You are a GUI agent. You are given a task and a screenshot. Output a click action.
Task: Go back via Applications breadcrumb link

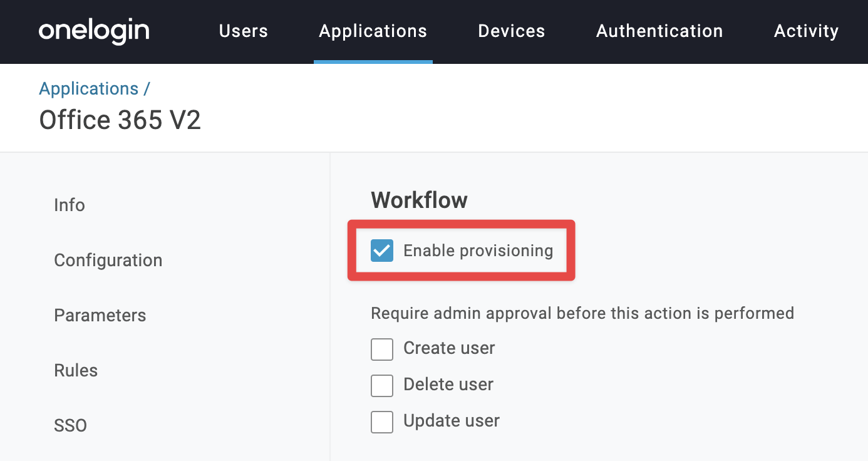tap(88, 89)
